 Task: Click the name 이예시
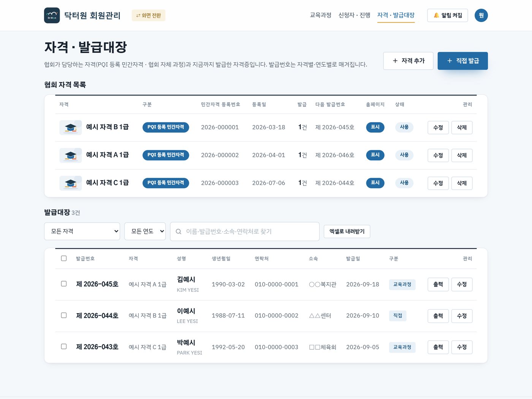click(186, 311)
